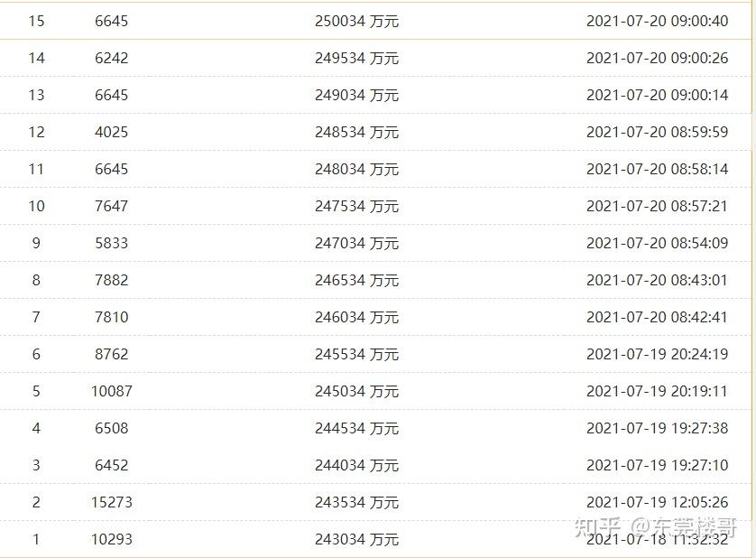Select bidder number 7647
The width and height of the screenshot is (756, 558).
(x=111, y=206)
